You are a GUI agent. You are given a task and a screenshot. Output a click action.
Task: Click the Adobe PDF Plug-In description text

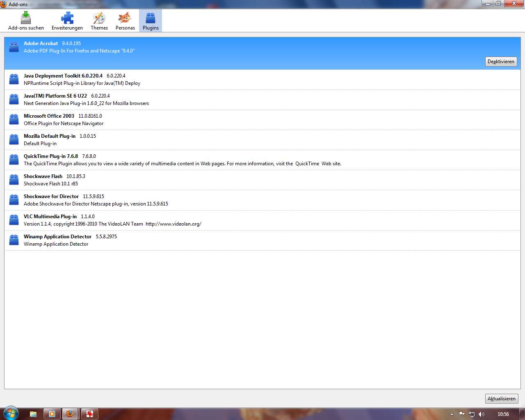79,51
